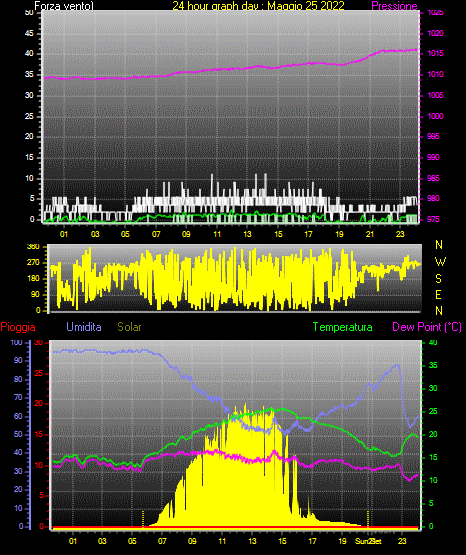
Task: Click humidity axis value 50
Action: [18, 434]
